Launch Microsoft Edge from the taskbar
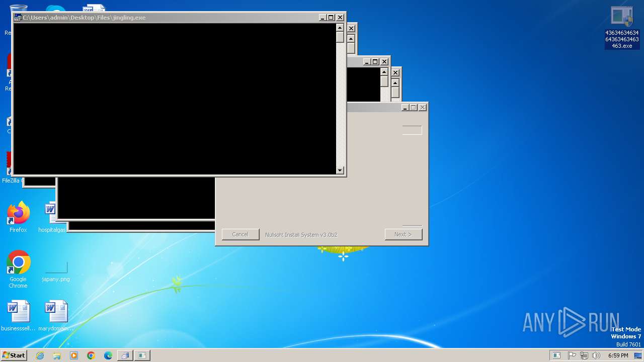The image size is (644, 362). (108, 355)
